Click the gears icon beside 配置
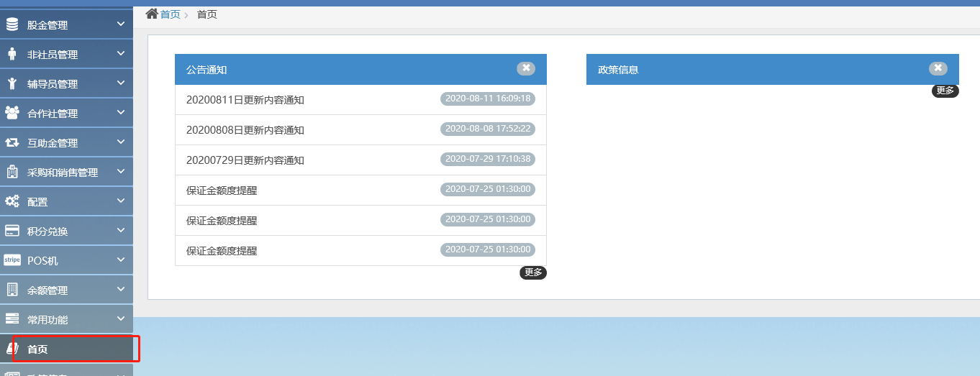This screenshot has height=376, width=980. 12,202
